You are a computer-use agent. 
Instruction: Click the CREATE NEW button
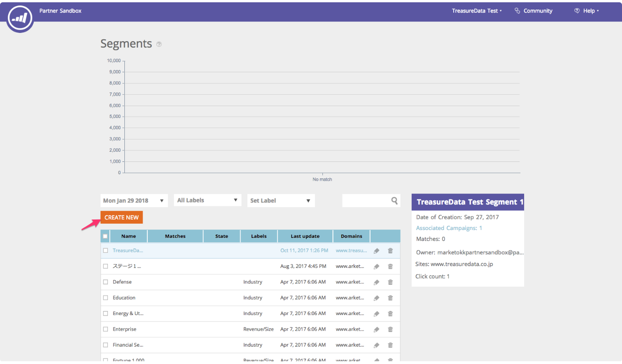tap(122, 218)
